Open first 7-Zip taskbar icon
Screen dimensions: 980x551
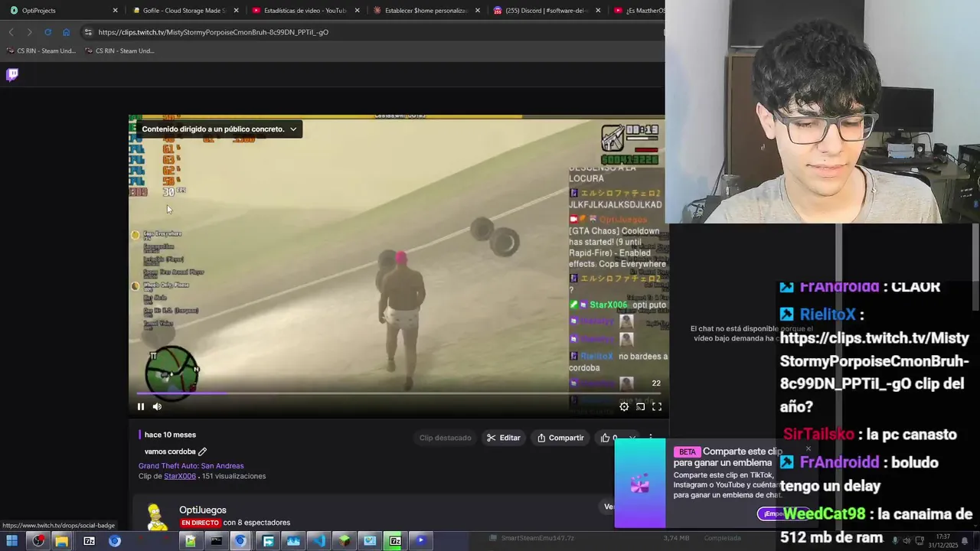(x=89, y=541)
